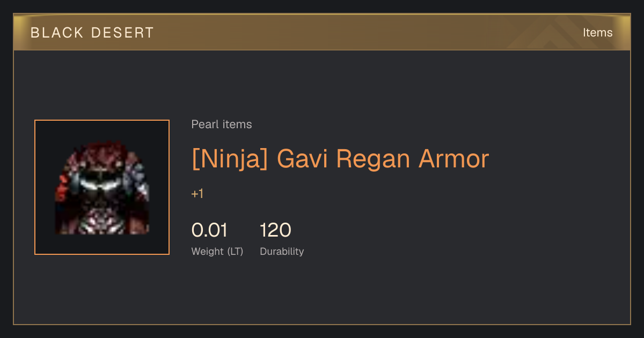Click the Weight (LT) label
Image resolution: width=644 pixels, height=338 pixels.
(217, 252)
